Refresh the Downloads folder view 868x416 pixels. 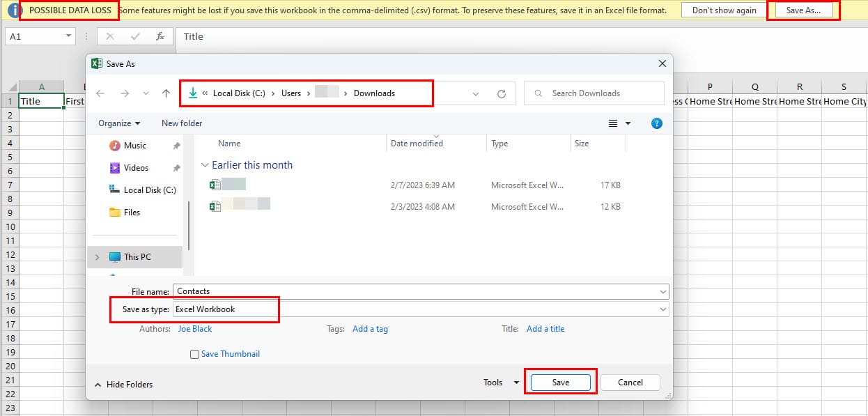click(x=502, y=93)
